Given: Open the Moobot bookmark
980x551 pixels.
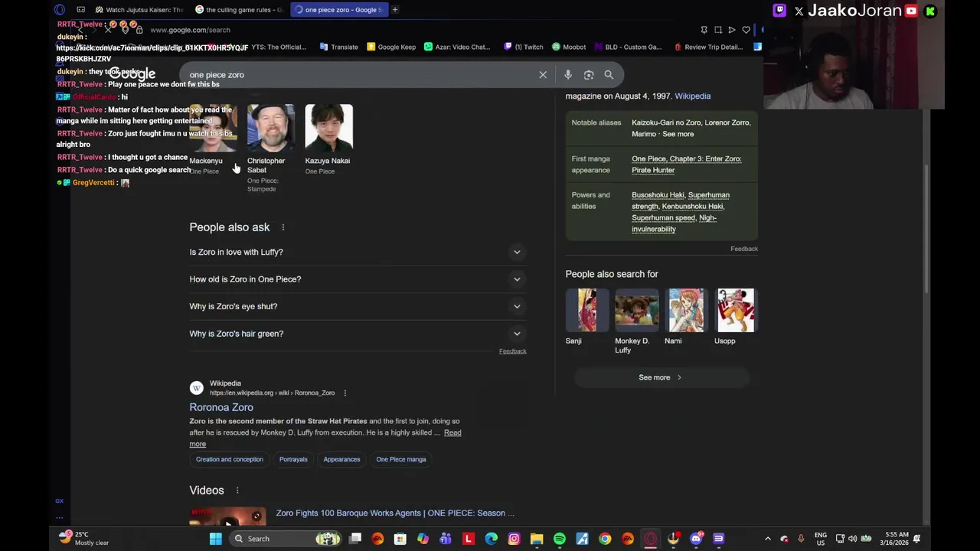Looking at the screenshot, I should tap(569, 47).
